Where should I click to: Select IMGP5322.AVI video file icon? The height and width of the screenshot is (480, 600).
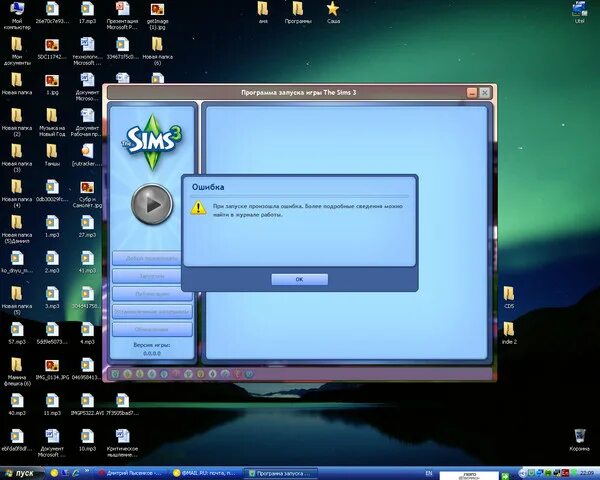coord(87,405)
